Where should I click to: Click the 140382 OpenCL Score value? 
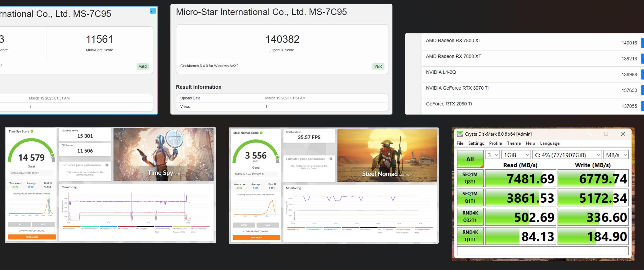pyautogui.click(x=282, y=39)
